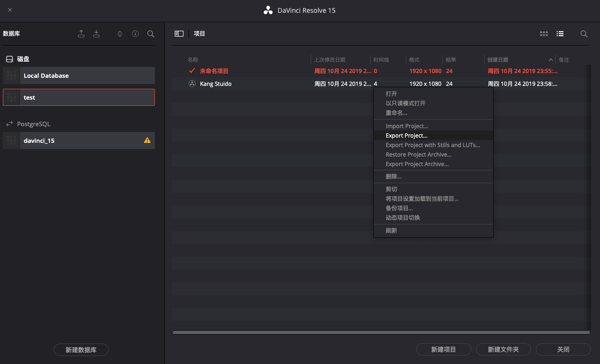Viewport: 600px width, 364px height.
Task: Toggle the database sidebar panel icon
Action: (x=179, y=34)
